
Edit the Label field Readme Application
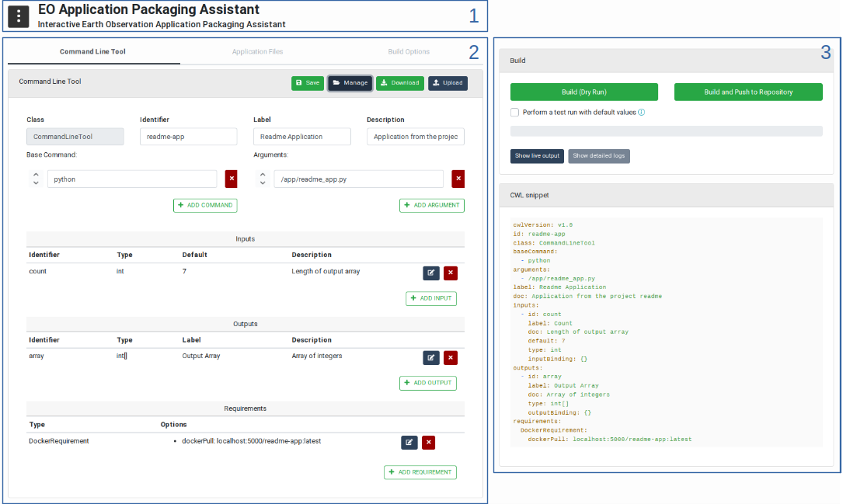click(302, 137)
